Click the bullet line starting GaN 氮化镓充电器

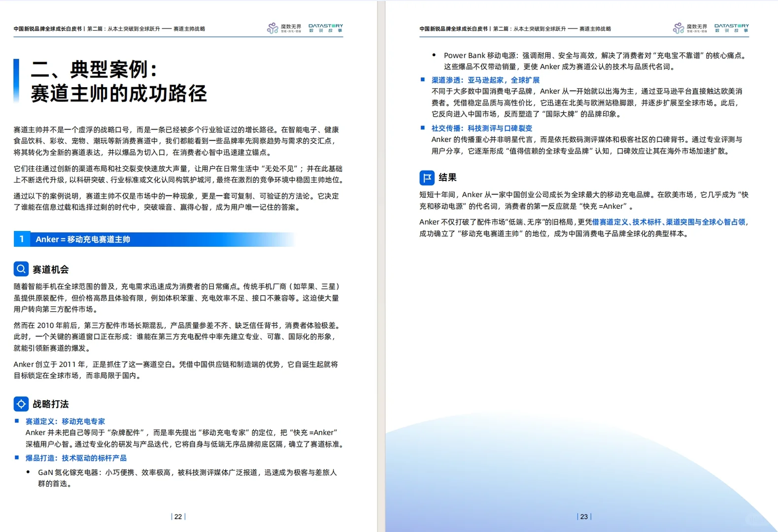187,478
